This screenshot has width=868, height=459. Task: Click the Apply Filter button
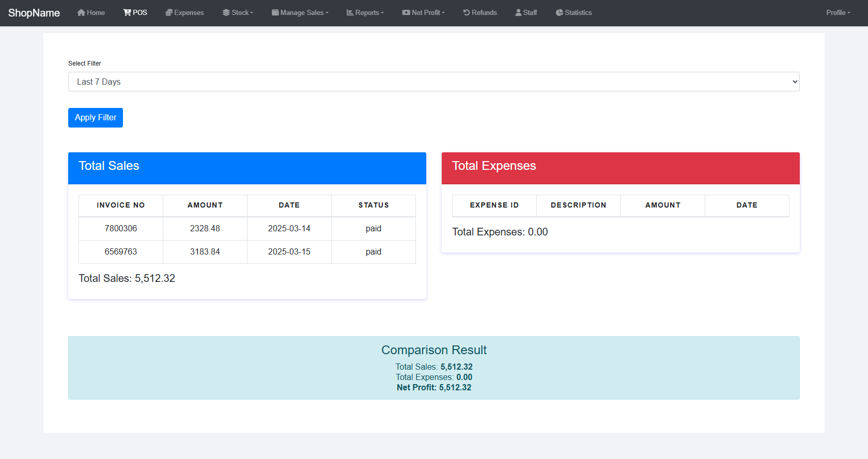[96, 118]
